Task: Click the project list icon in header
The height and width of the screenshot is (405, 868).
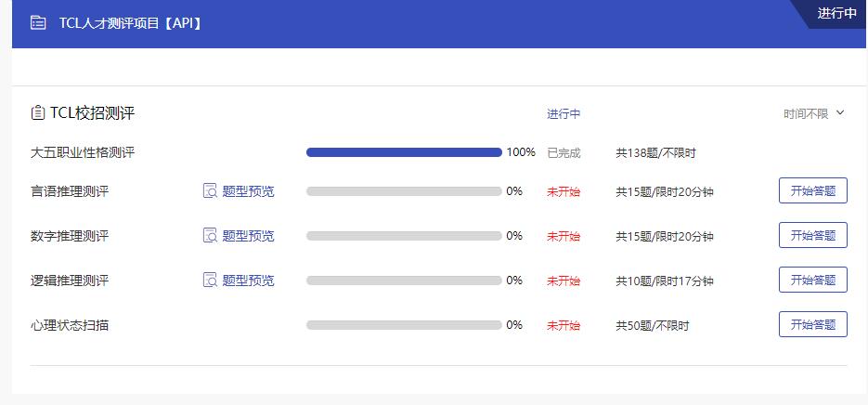Action: point(37,23)
